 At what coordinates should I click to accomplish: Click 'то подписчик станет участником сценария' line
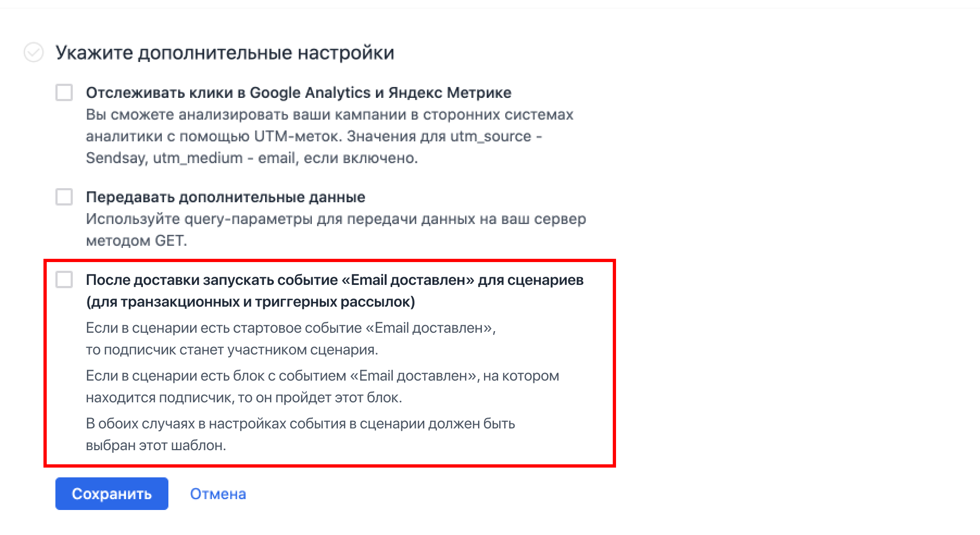[x=232, y=350]
